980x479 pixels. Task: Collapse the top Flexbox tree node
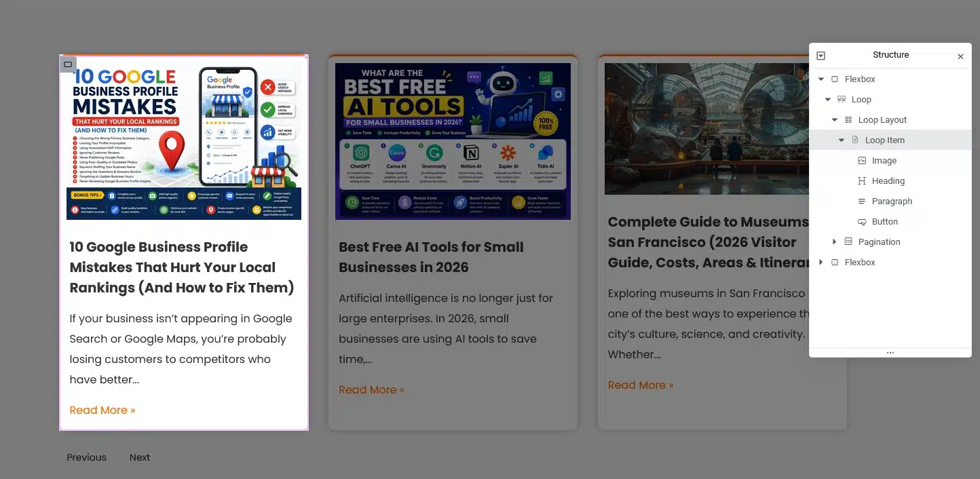[x=821, y=79]
